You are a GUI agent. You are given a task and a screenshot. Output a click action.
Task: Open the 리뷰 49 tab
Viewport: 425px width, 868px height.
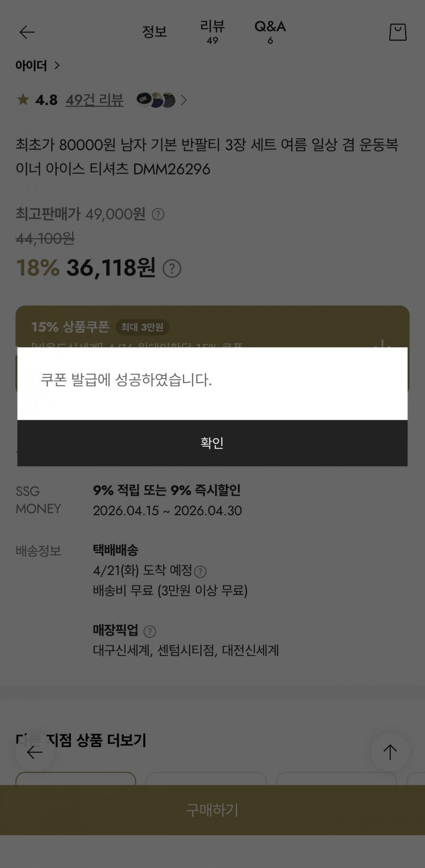212,32
